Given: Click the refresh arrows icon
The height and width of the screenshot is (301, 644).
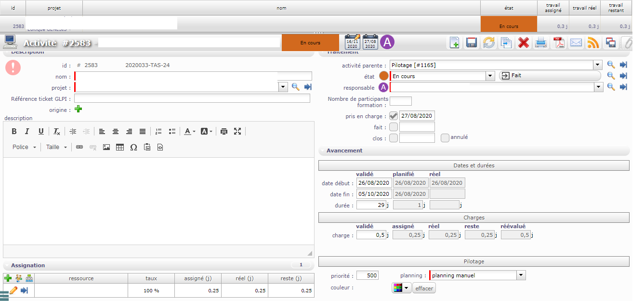Looking at the screenshot, I should [489, 43].
